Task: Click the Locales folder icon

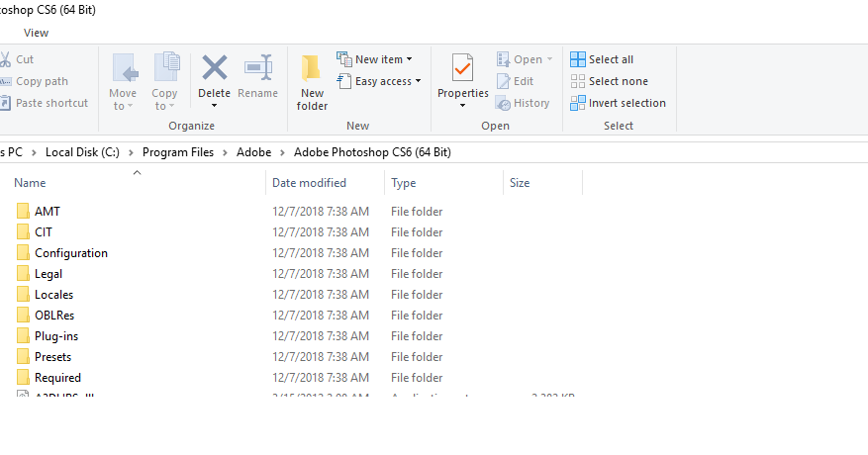Action: (23, 294)
